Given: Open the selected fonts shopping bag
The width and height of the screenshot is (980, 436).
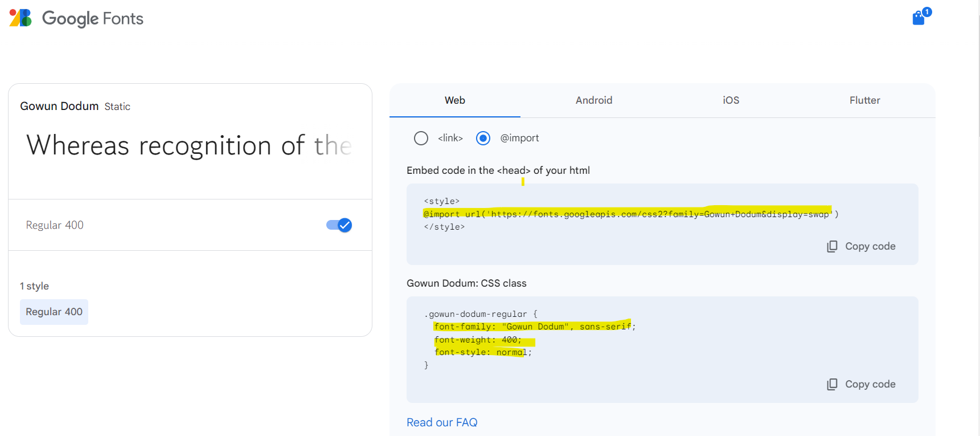Looking at the screenshot, I should (x=919, y=18).
